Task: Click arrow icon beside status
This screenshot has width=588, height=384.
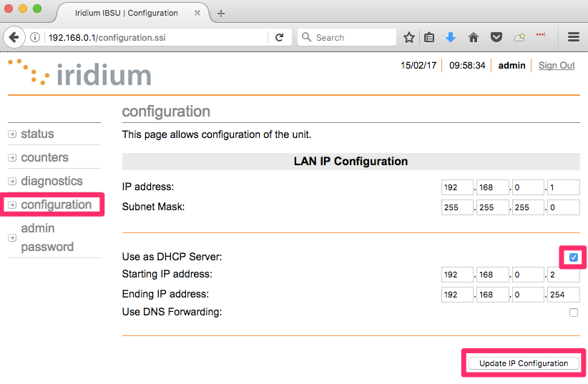Action: [x=12, y=134]
